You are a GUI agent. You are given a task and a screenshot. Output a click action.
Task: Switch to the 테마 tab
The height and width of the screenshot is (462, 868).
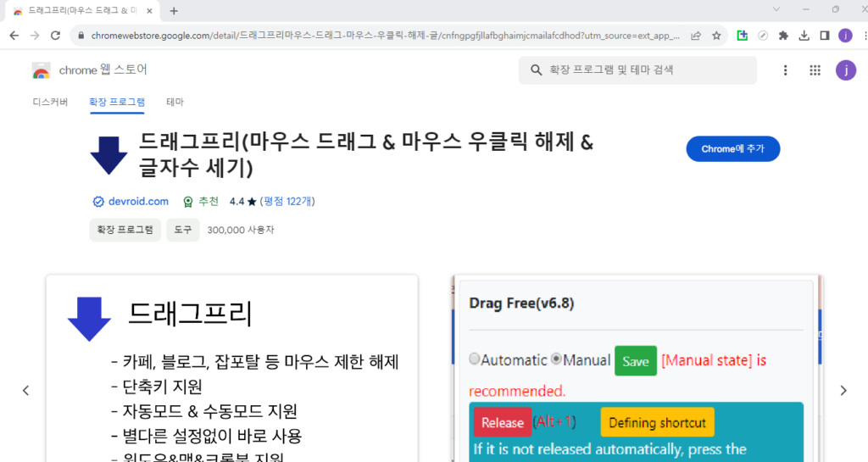pos(175,102)
